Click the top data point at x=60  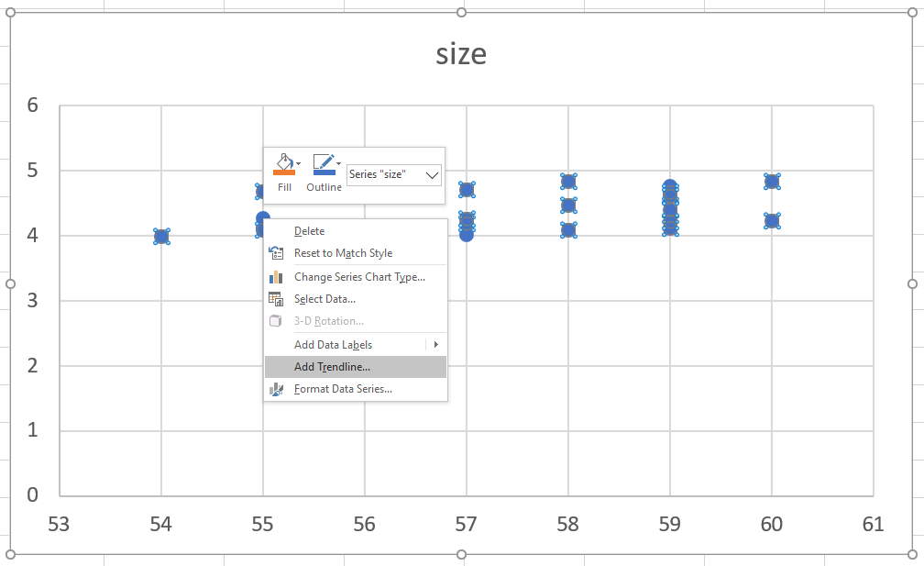coord(772,182)
